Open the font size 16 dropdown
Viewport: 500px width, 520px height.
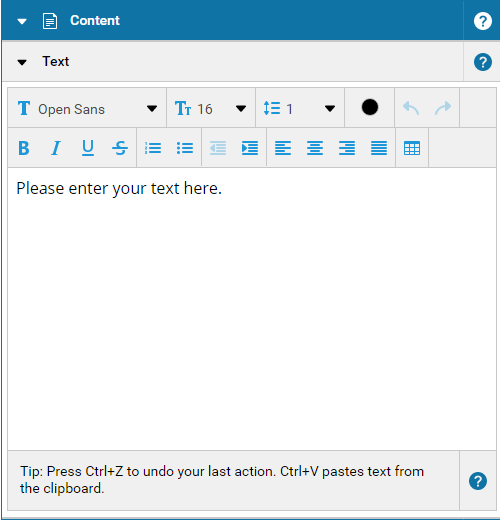point(211,108)
